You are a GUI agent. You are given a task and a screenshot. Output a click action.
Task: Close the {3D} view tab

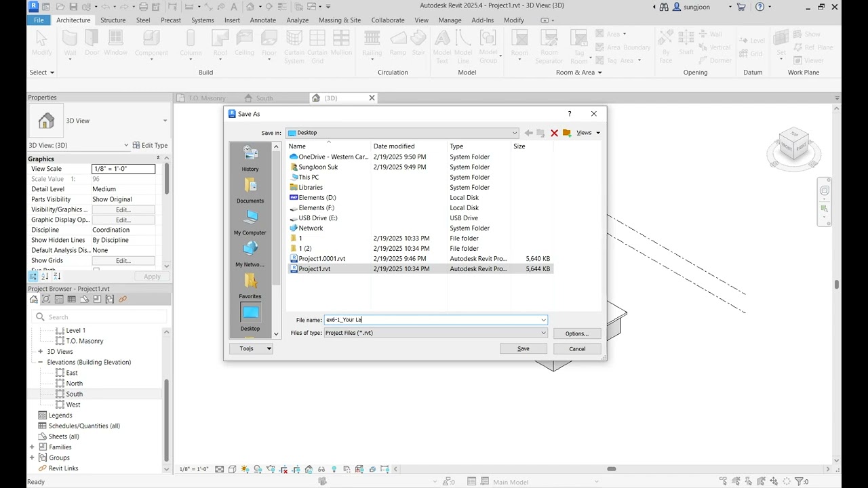[372, 98]
